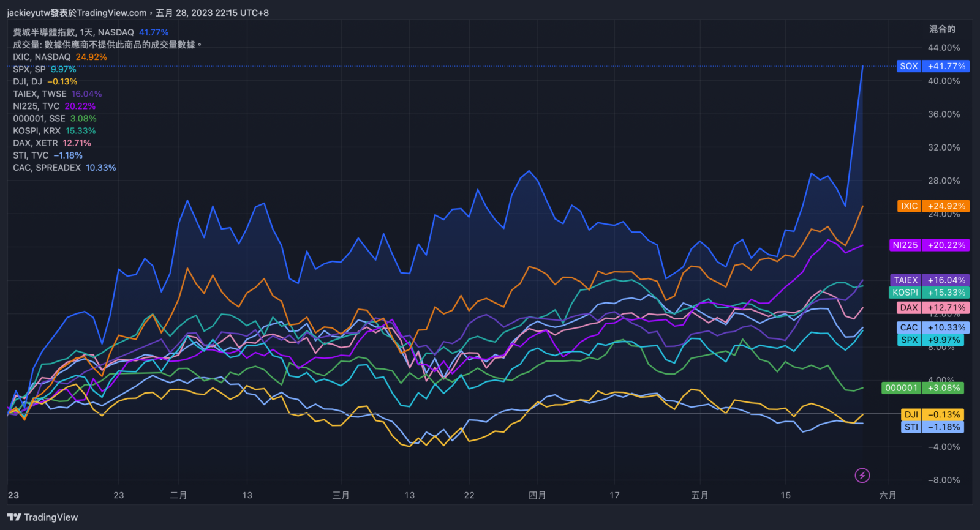This screenshot has width=980, height=530.
Task: Select the purple NI225 price label
Action: [x=929, y=245]
